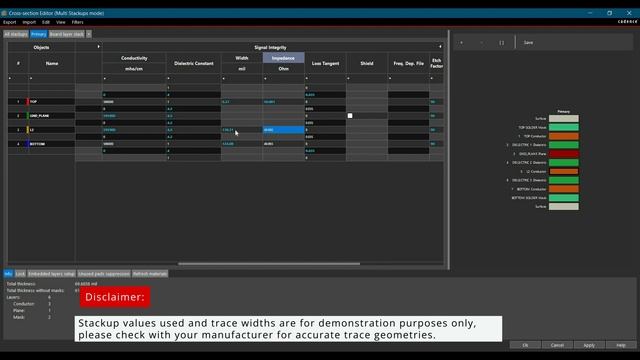The height and width of the screenshot is (360, 640).
Task: Click Save in the stackup viewer
Action: (528, 42)
